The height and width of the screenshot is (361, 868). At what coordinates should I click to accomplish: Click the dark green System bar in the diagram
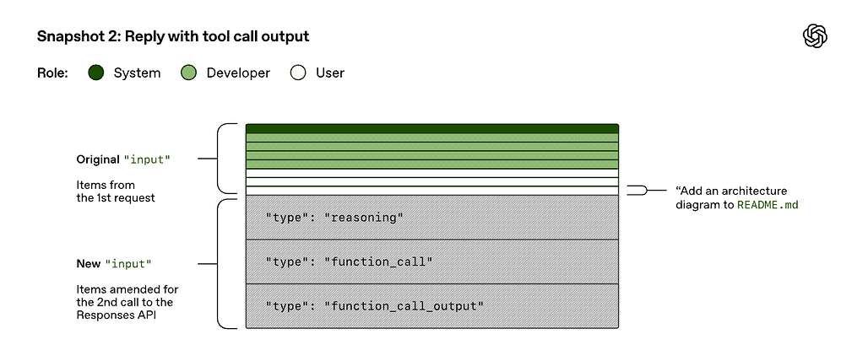point(431,128)
